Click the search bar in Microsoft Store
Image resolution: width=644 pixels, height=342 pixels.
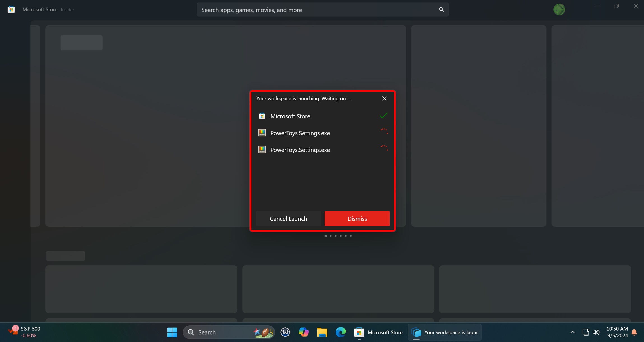coord(322,9)
